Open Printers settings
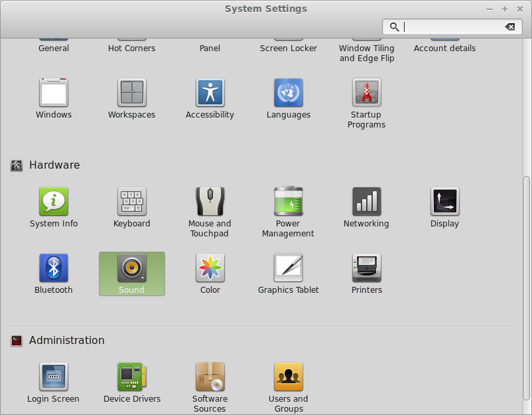 click(366, 274)
